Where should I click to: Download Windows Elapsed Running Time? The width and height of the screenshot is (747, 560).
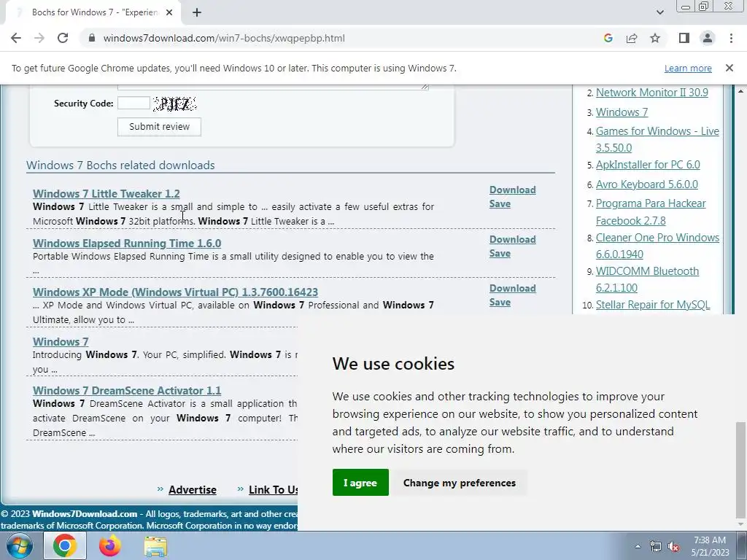point(513,239)
